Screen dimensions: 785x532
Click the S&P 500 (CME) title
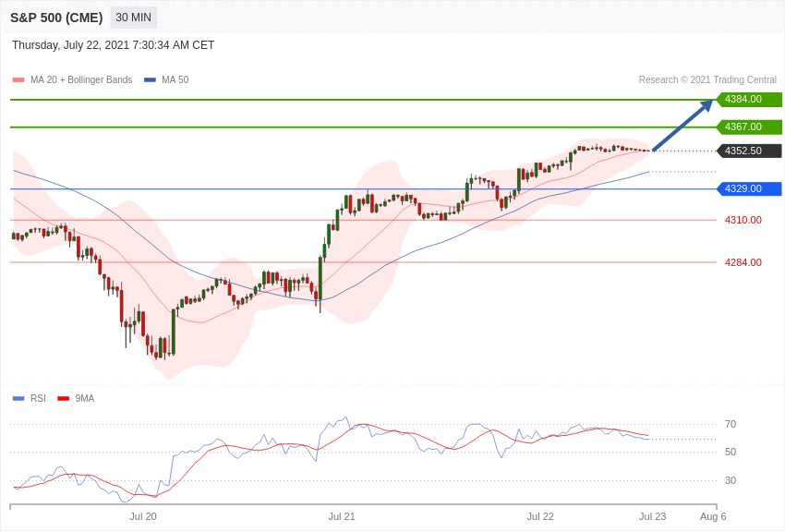click(56, 18)
